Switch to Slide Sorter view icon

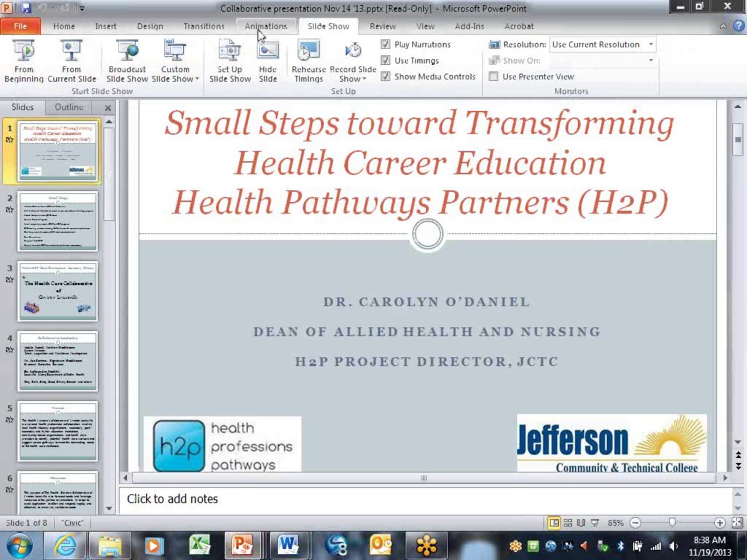click(x=568, y=523)
